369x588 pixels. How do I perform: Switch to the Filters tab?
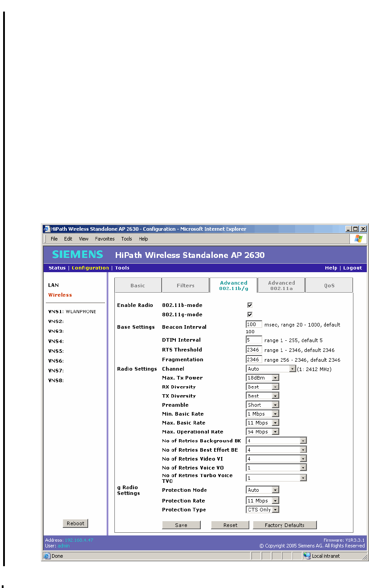point(186,286)
